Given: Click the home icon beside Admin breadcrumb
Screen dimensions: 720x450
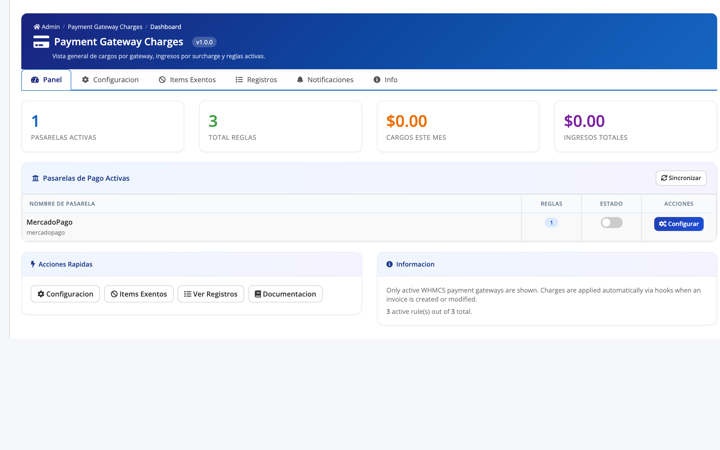Looking at the screenshot, I should tap(36, 27).
